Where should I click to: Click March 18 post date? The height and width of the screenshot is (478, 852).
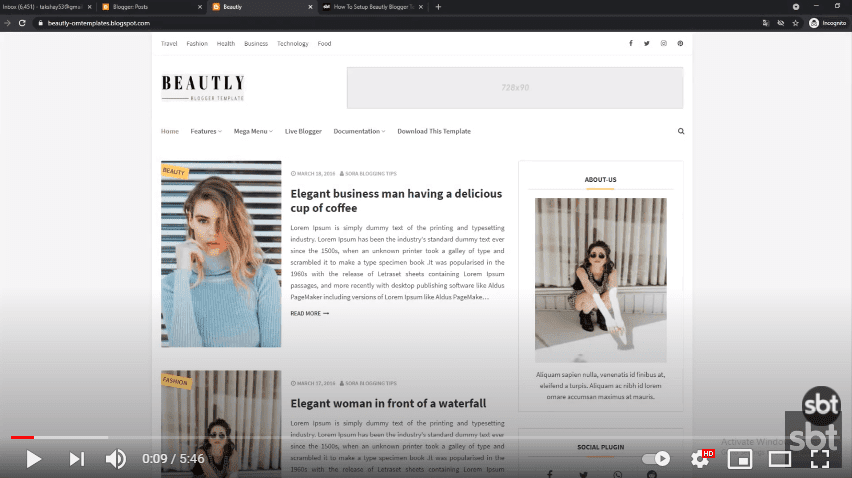click(x=313, y=174)
